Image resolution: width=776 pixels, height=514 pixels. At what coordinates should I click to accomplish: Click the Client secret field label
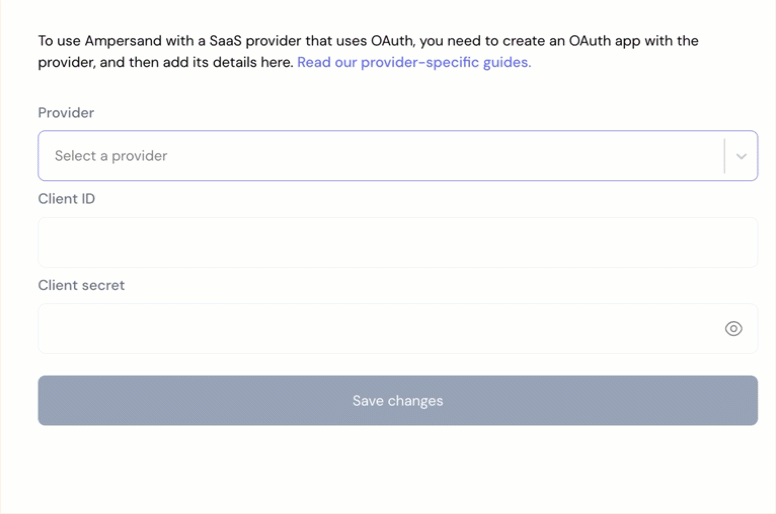pyautogui.click(x=81, y=285)
